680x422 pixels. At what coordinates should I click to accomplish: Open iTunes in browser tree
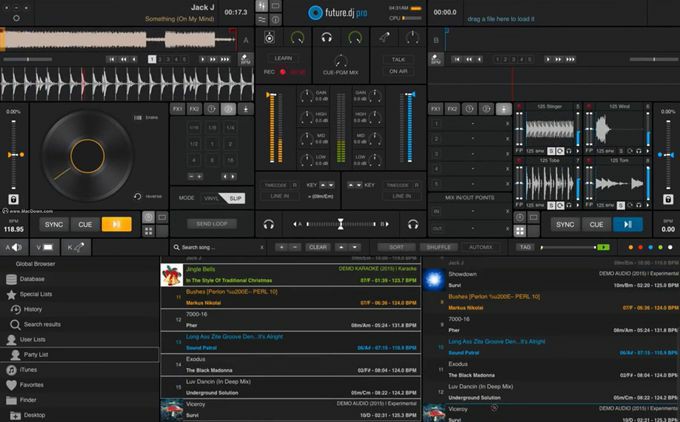[80, 370]
